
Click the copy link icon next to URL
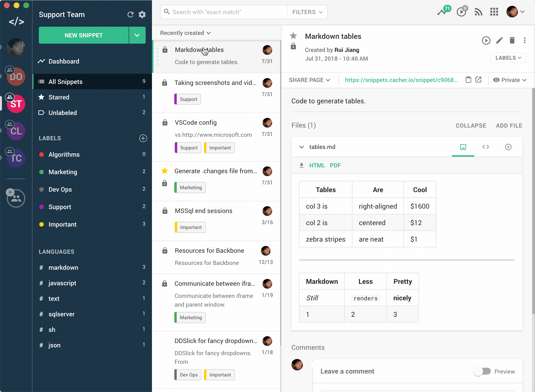coord(468,80)
